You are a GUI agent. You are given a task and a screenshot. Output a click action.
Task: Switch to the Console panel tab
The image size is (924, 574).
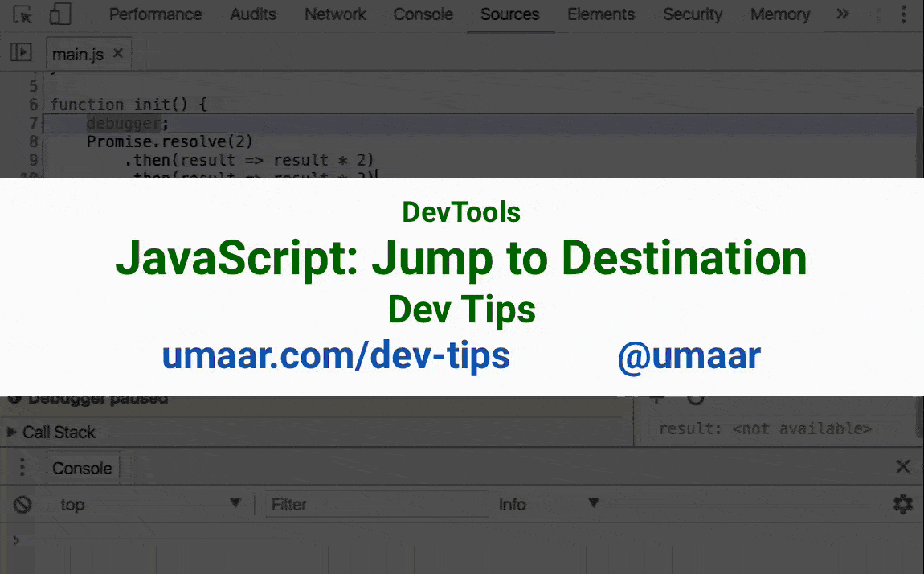pos(423,14)
